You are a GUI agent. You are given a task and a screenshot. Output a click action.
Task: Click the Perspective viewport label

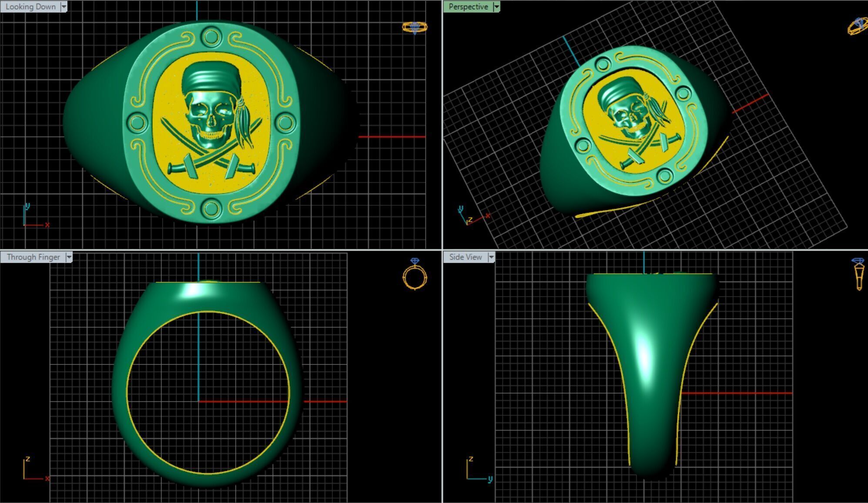pyautogui.click(x=468, y=7)
